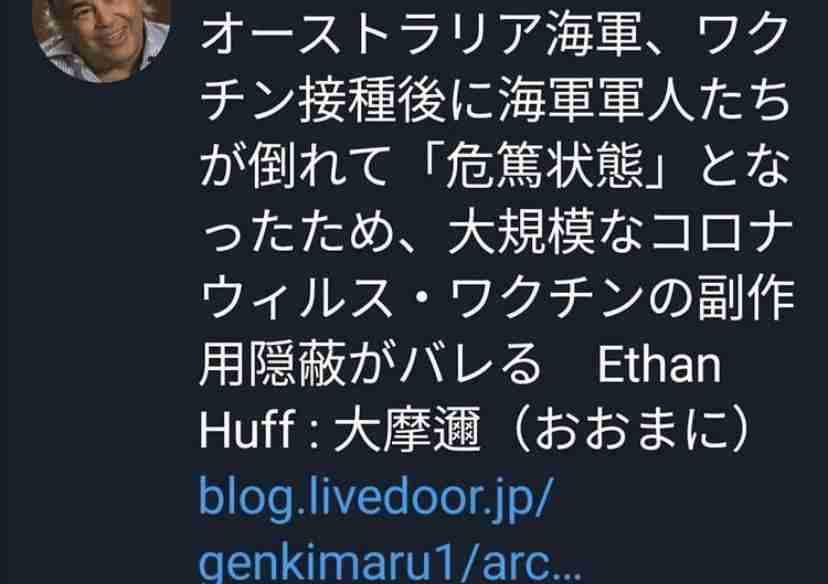The height and width of the screenshot is (584, 828).
Task: Click が倒れて in third line
Action: pos(295,167)
